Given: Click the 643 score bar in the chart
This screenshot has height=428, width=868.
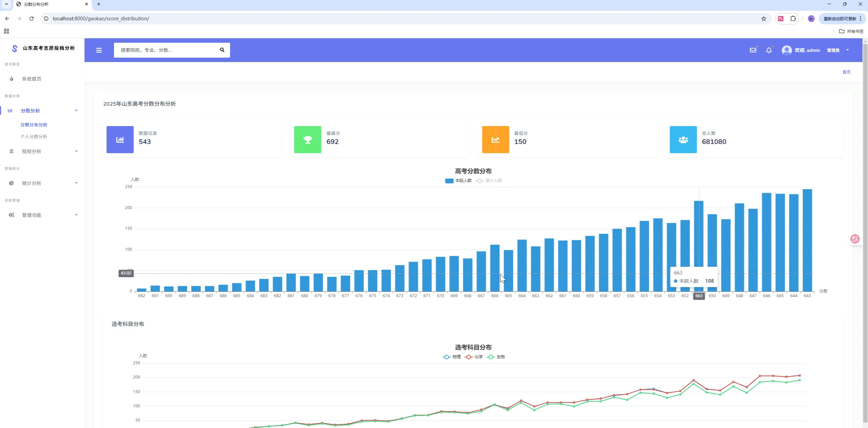Looking at the screenshot, I should [807, 240].
